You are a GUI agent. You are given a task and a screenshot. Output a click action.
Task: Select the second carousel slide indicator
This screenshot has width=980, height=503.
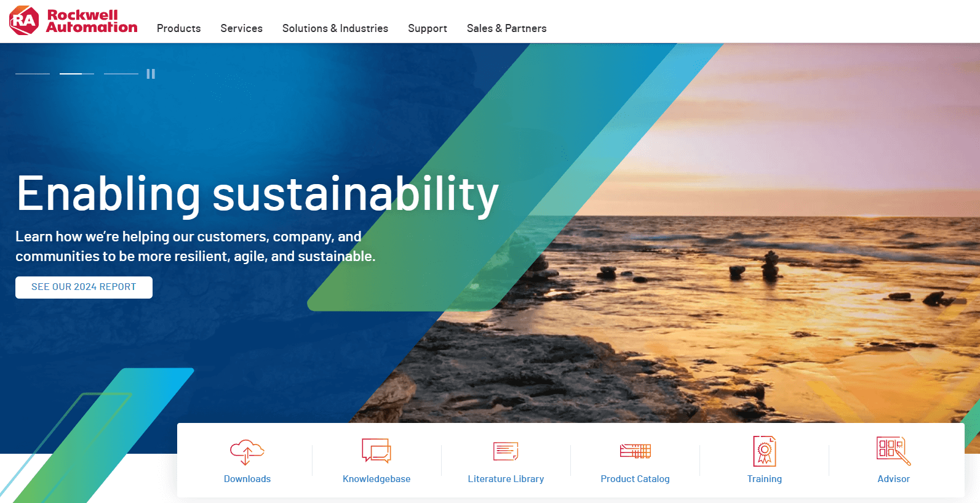click(77, 74)
